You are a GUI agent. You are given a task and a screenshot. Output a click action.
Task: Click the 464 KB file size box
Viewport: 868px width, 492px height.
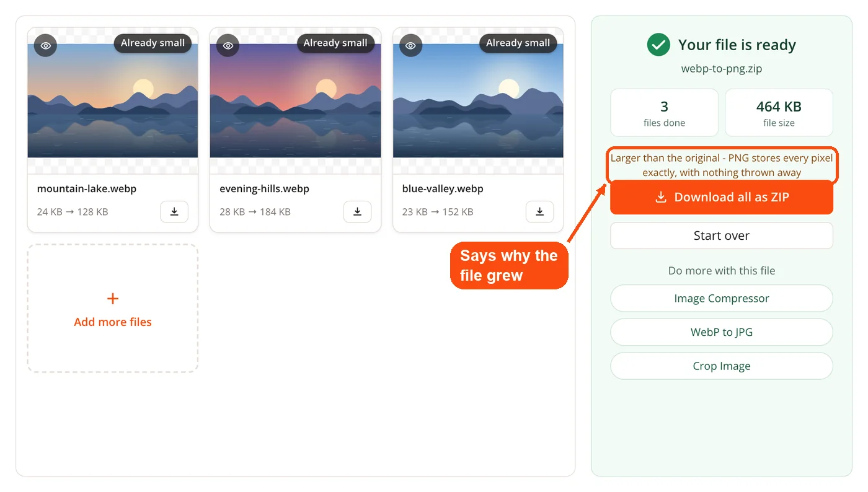pos(779,113)
